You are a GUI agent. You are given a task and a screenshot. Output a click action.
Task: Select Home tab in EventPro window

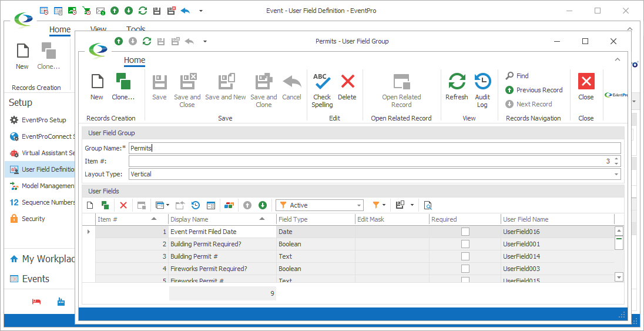pos(60,29)
